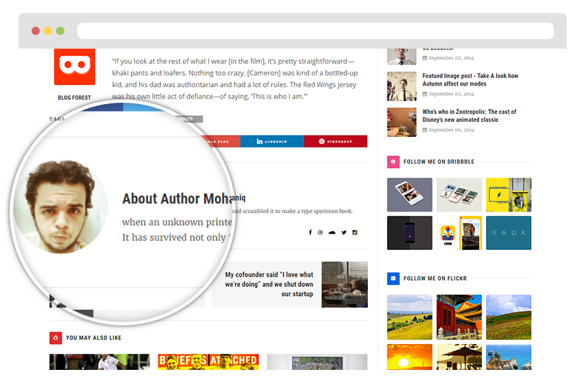Share the post on Pinterest
Viewport: 588px width, 385px height.
[x=336, y=141]
